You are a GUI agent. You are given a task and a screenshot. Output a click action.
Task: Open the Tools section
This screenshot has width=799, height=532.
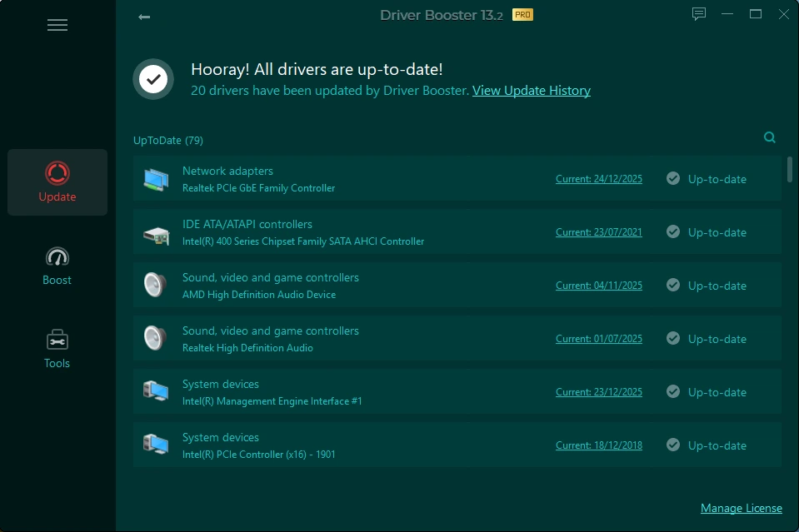pos(57,349)
